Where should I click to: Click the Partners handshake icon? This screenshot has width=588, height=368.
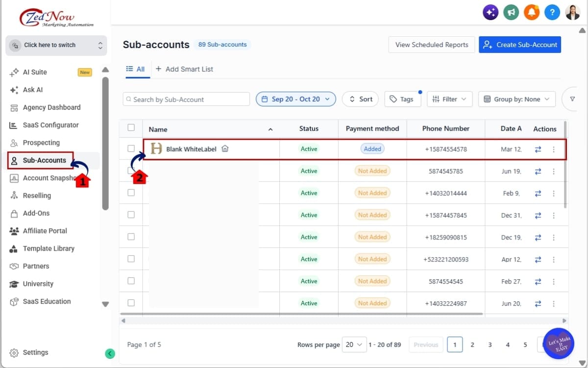pos(14,266)
